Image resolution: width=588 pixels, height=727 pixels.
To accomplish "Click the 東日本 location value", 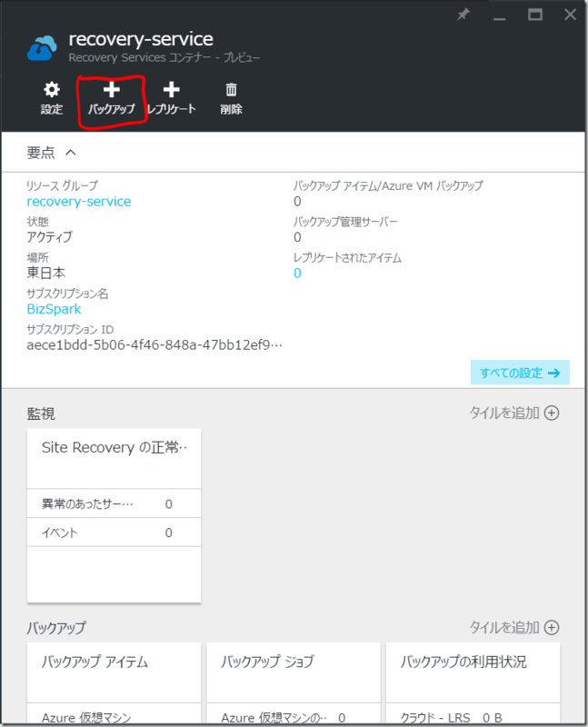I will (46, 273).
